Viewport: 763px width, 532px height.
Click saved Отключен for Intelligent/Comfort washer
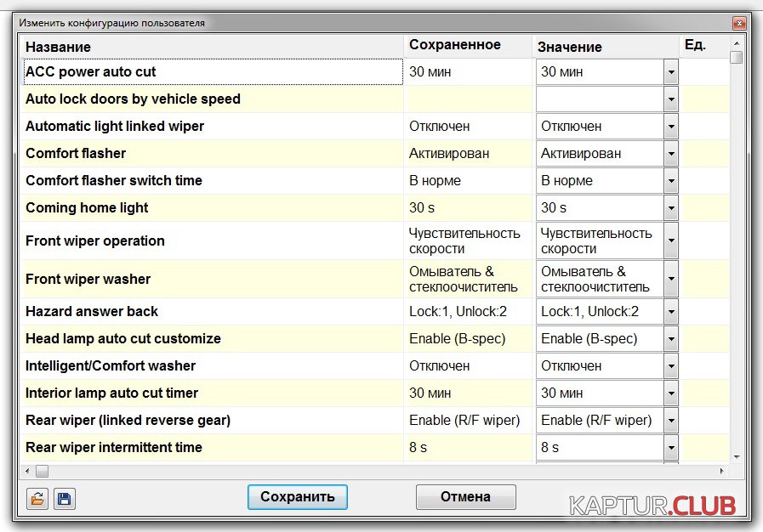coord(440,366)
